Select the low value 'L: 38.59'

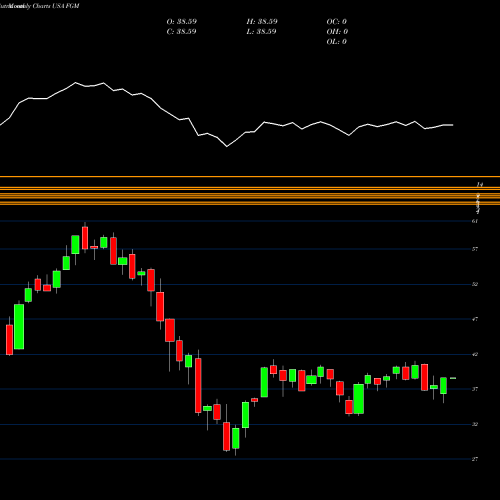[262, 32]
